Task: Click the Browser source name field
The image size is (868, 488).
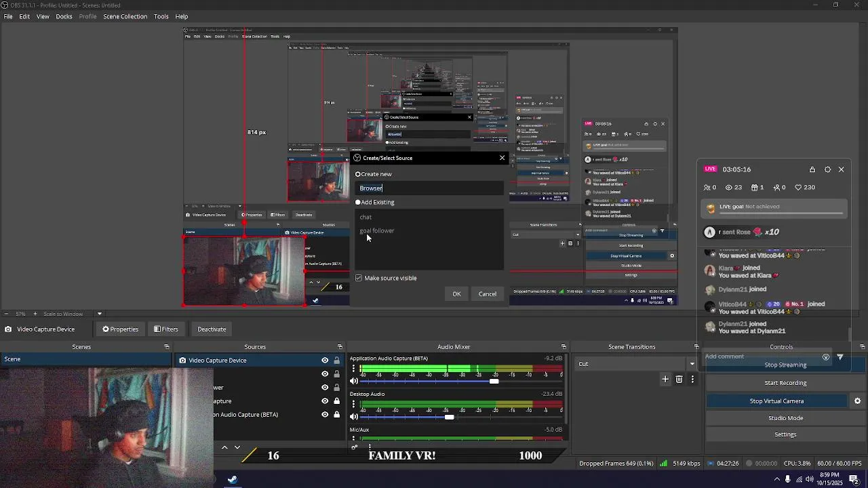Action: (x=430, y=188)
